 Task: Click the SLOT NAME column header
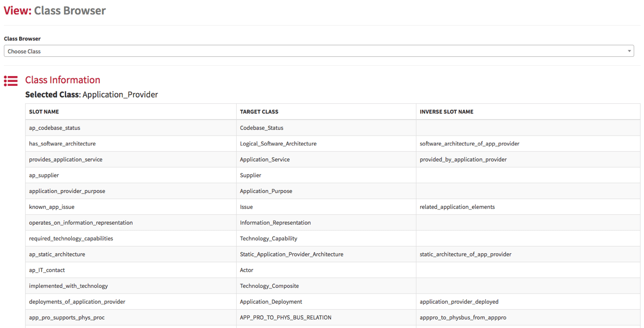pos(131,111)
